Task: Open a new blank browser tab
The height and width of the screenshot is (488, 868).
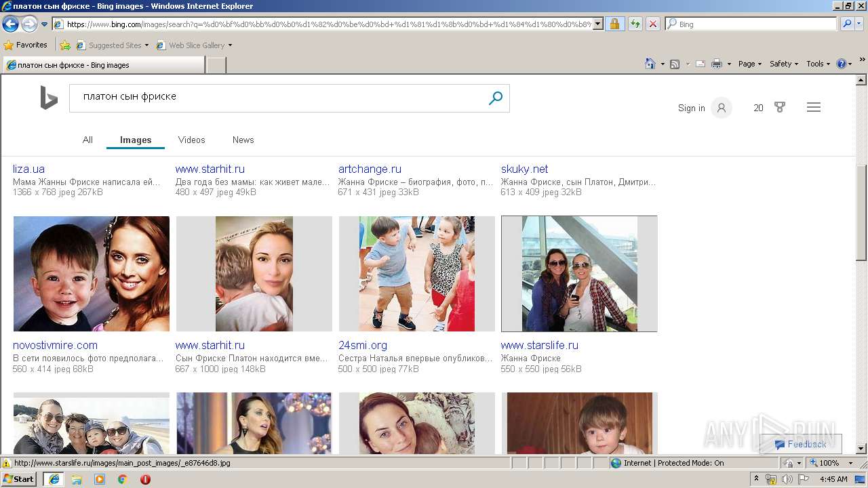Action: coord(216,65)
